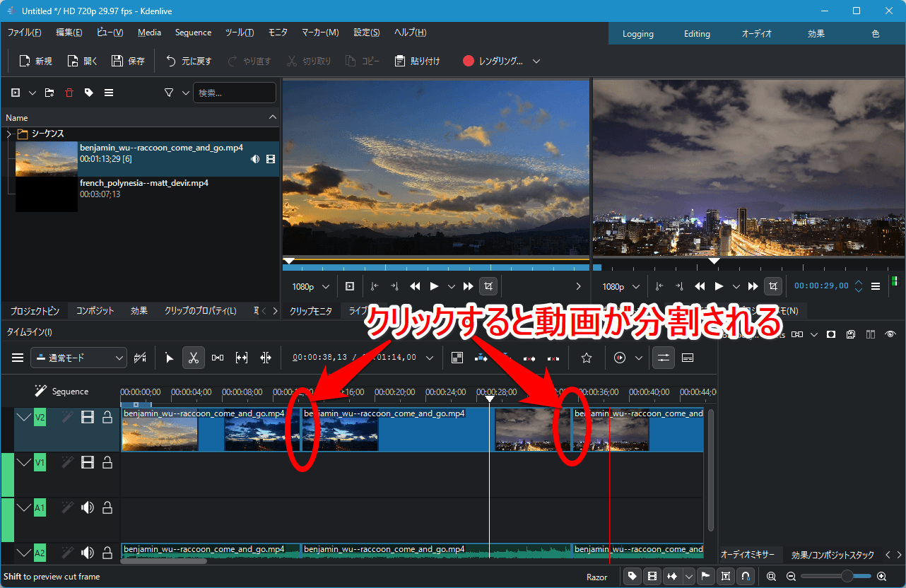Click the spacer tool icon in timeline toolbar
Viewport: 906px width, 588px height.
[218, 358]
